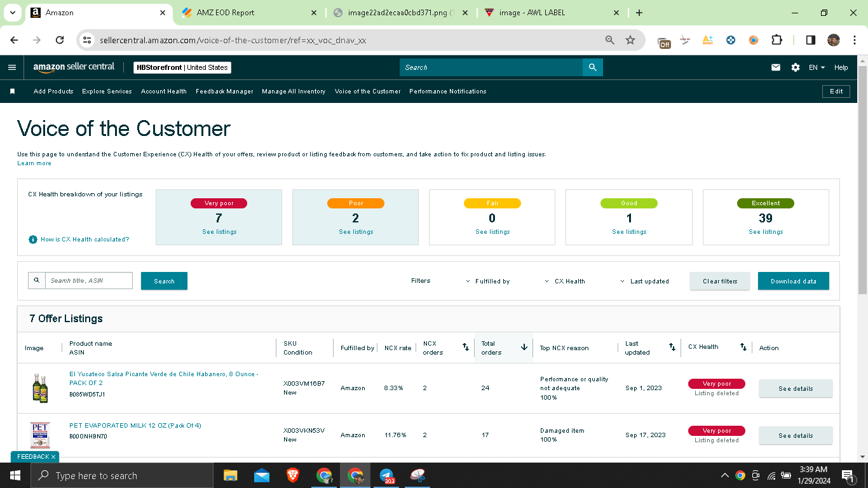Viewport: 868px width, 488px height.
Task: Sort by CX Health column arrows
Action: 743,347
